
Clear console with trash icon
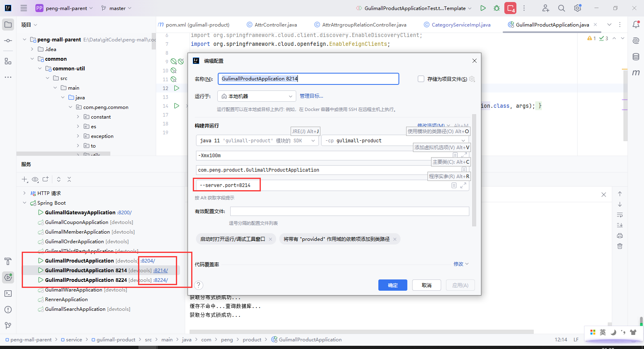(620, 246)
